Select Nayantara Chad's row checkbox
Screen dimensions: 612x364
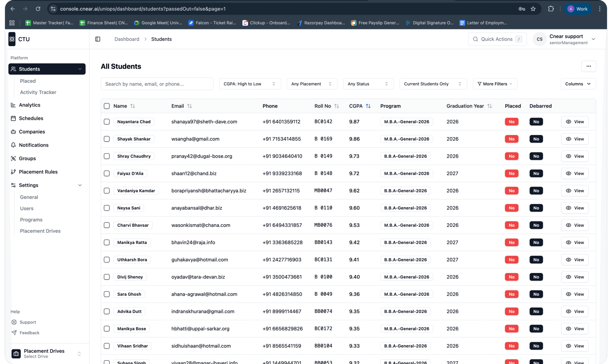coord(107,122)
